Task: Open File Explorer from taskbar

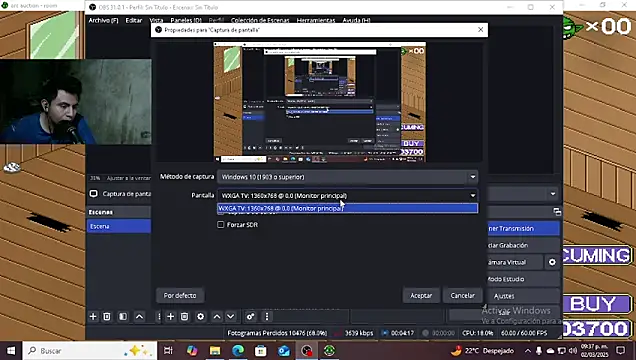Action: [215, 350]
